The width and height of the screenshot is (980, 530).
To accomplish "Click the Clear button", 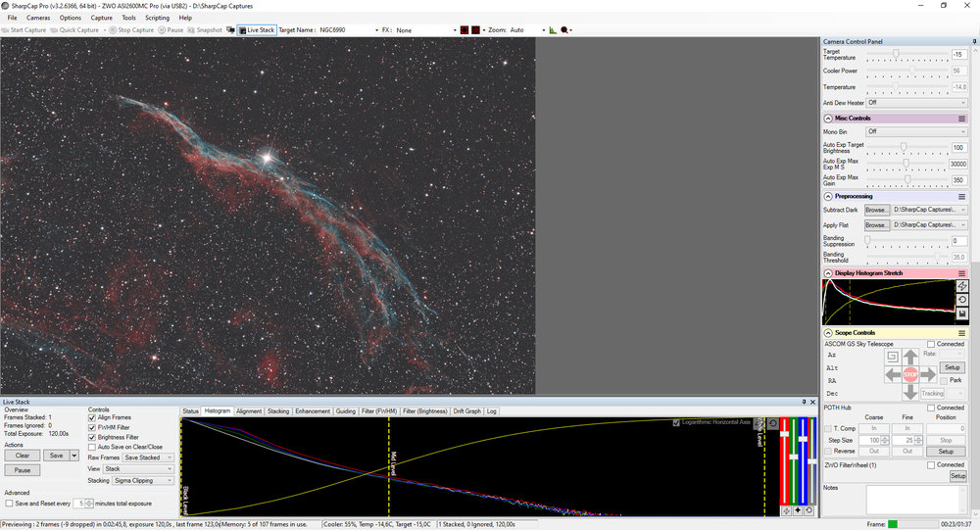I will [23, 456].
